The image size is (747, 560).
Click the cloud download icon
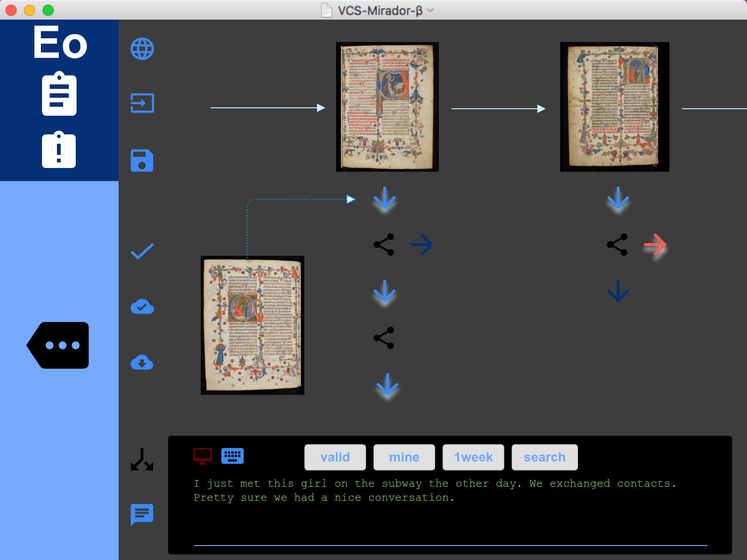(142, 362)
